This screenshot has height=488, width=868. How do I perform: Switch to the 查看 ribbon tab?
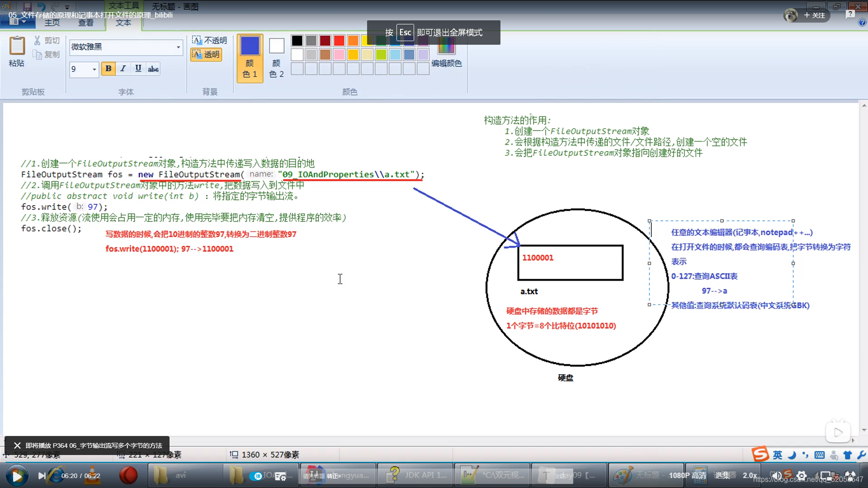pos(85,23)
